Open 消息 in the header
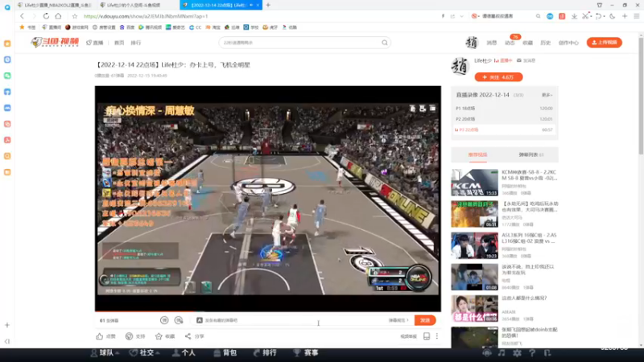 [x=492, y=43]
